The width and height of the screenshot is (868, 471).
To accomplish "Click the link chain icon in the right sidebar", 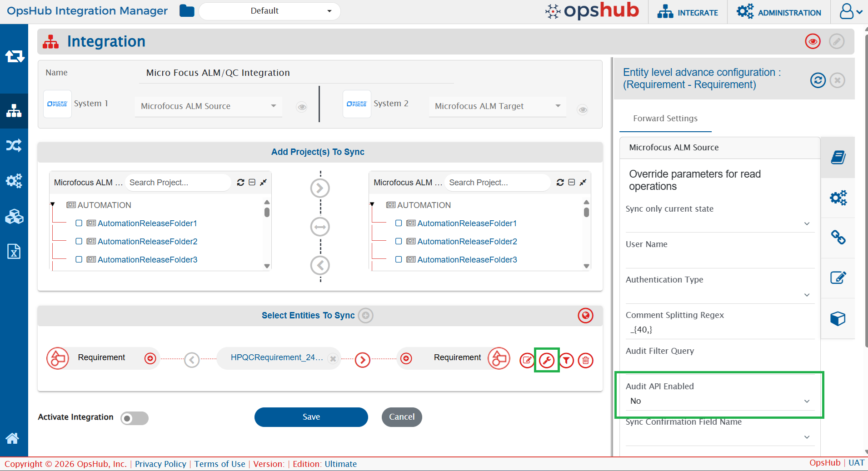I will click(x=838, y=237).
